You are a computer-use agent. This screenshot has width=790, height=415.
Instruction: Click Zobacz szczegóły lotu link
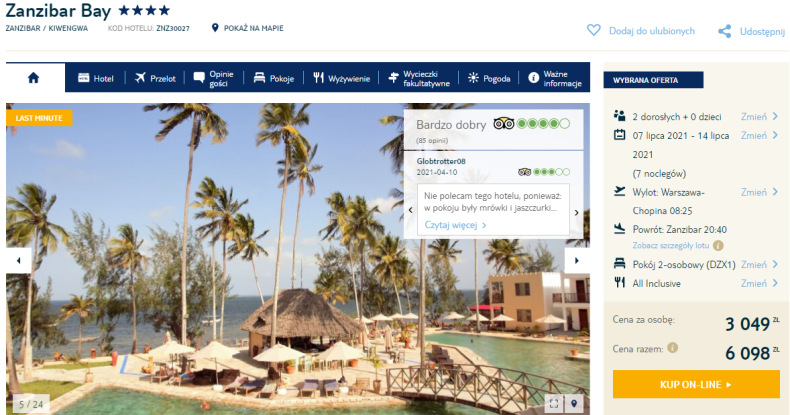pyautogui.click(x=671, y=246)
